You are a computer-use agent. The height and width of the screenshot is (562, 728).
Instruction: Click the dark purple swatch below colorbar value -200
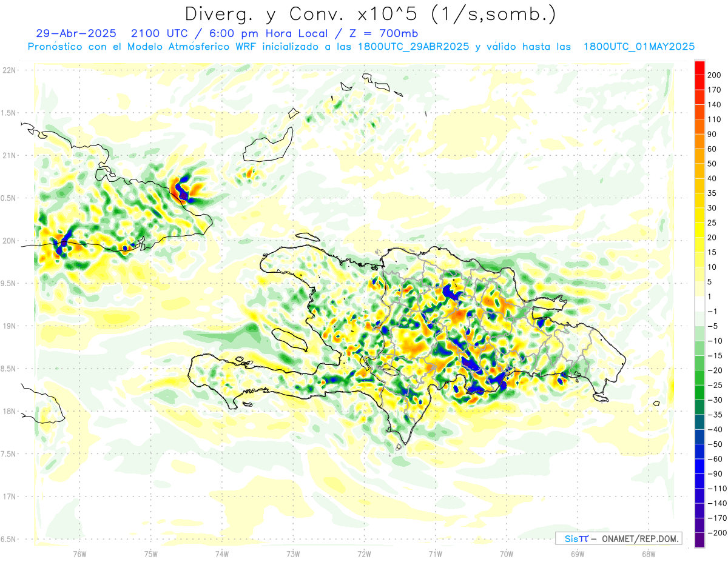(x=699, y=540)
